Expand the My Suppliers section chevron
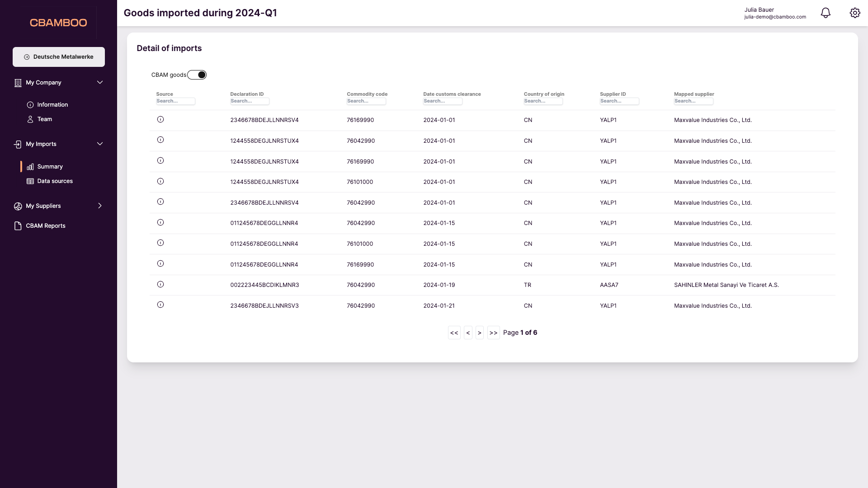The width and height of the screenshot is (868, 488). click(100, 206)
